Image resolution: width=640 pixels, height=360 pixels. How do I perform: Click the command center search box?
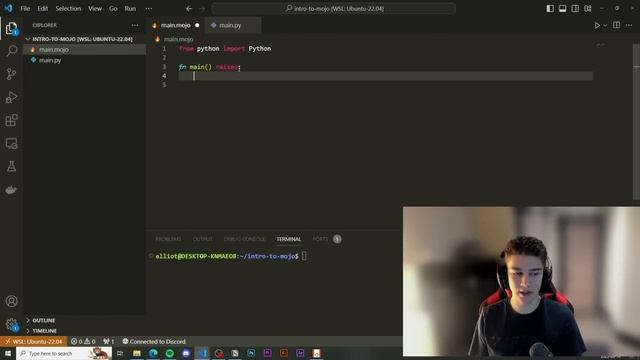pyautogui.click(x=333, y=9)
